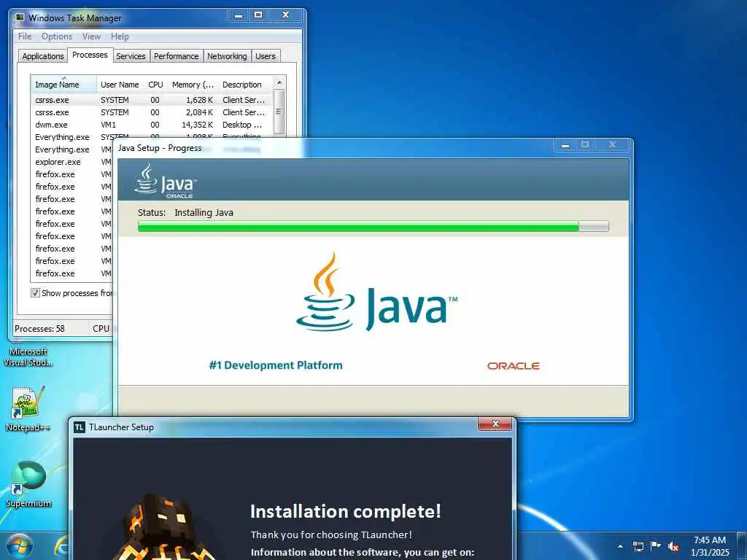The height and width of the screenshot is (560, 747).
Task: Open the Windows Start menu orb
Action: [x=20, y=547]
